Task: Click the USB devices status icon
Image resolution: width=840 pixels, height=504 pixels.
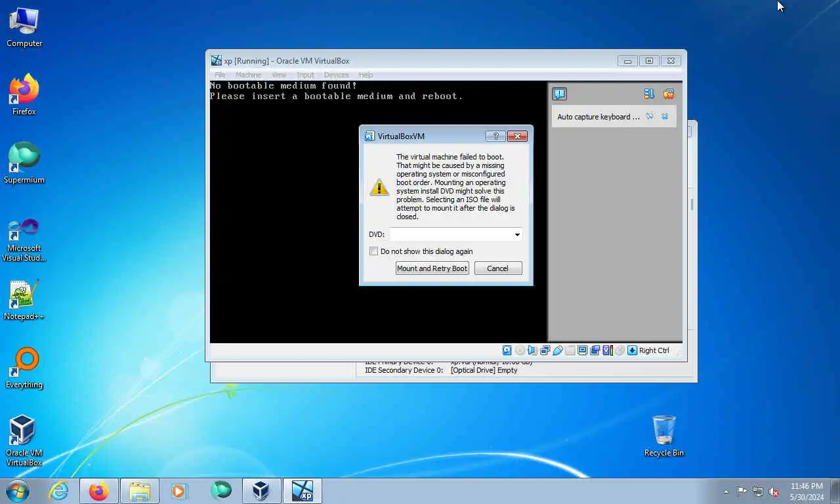Action: coord(558,350)
